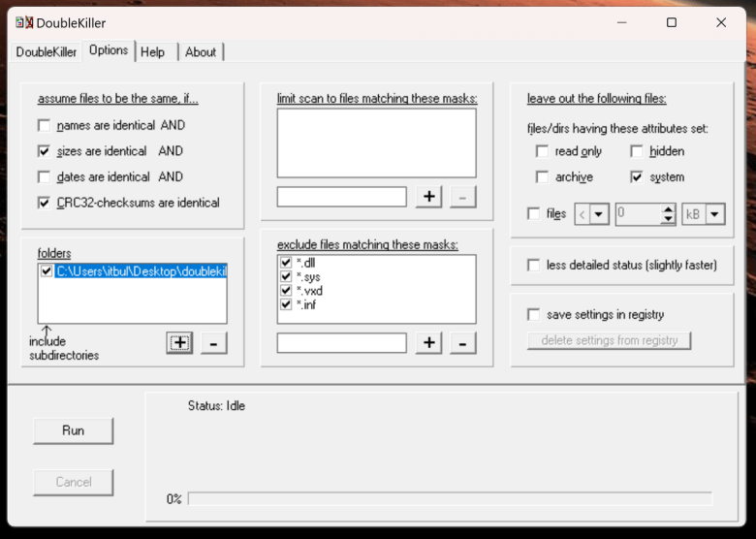Enable 'less detailed status' checkbox
The image size is (756, 539).
pyautogui.click(x=534, y=266)
